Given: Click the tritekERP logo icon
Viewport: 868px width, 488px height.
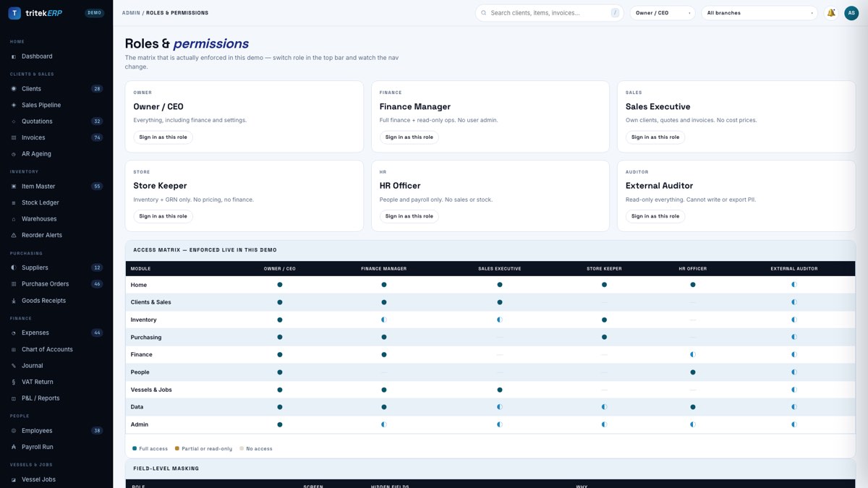Looking at the screenshot, I should (x=14, y=13).
